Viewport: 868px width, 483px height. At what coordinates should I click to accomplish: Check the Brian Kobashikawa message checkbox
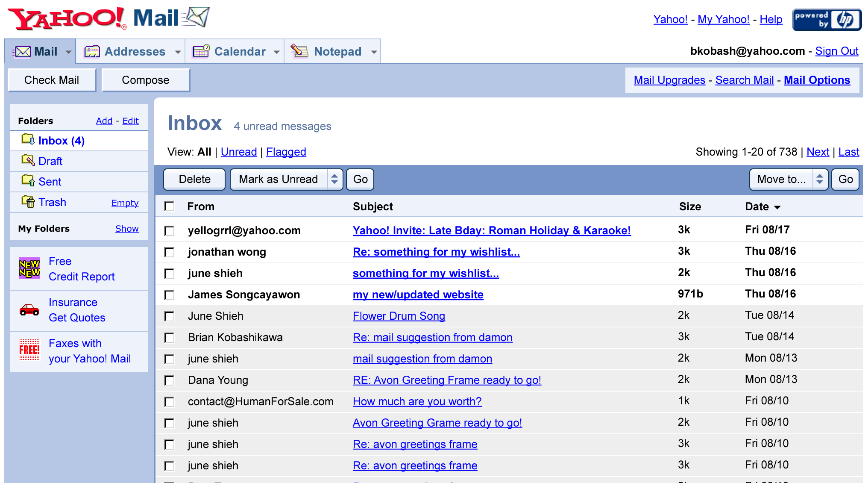click(x=170, y=338)
